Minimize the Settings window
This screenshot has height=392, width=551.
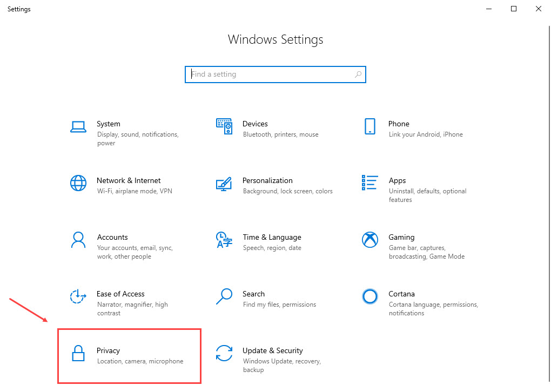(x=488, y=9)
